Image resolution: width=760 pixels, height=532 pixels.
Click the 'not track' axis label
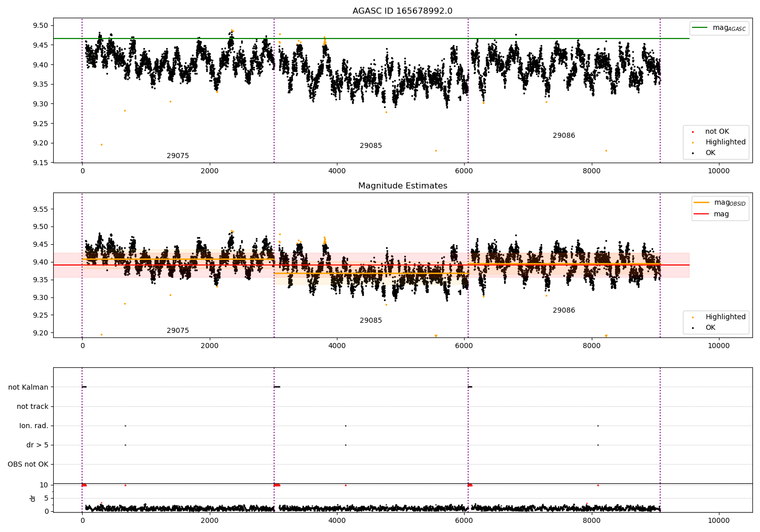tap(32, 406)
